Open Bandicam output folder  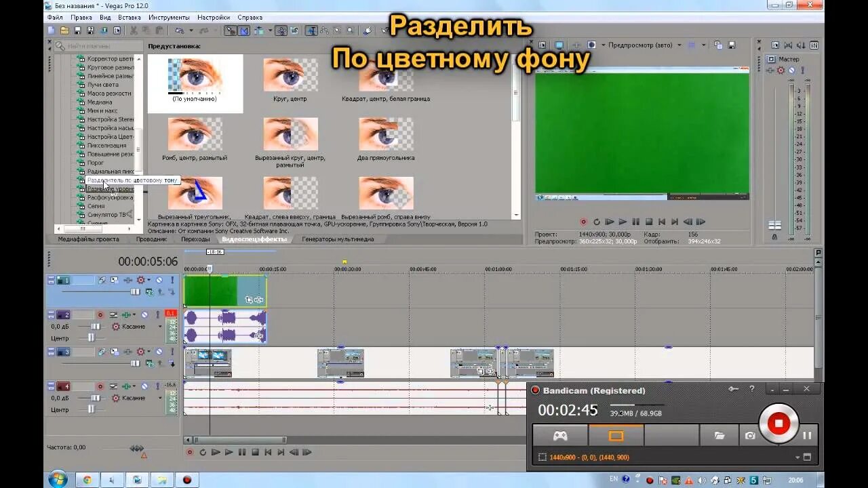coord(719,436)
